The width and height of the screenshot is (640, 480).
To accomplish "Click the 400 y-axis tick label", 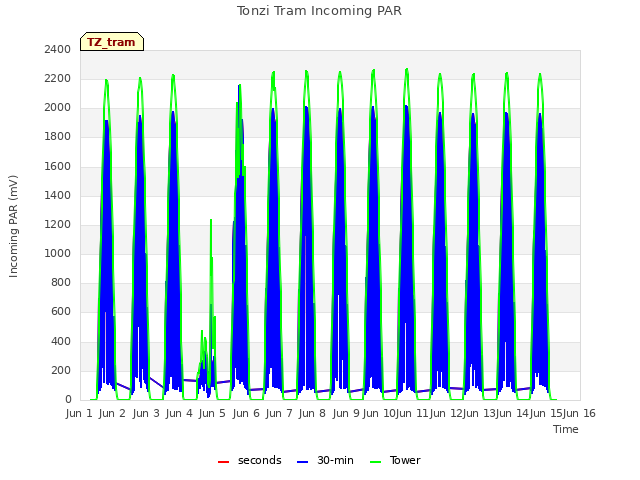I will point(61,341).
